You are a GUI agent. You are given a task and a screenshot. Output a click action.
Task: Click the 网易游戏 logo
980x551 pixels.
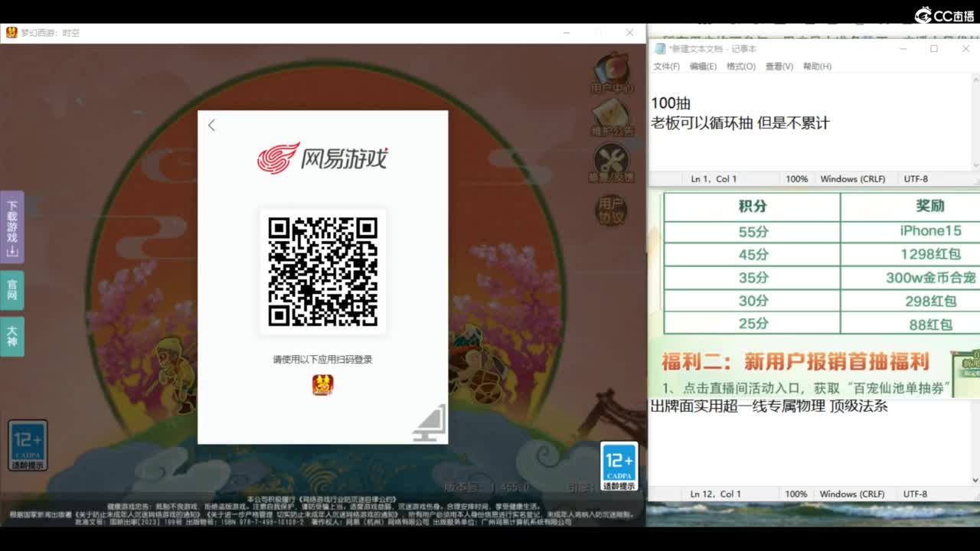pyautogui.click(x=322, y=158)
